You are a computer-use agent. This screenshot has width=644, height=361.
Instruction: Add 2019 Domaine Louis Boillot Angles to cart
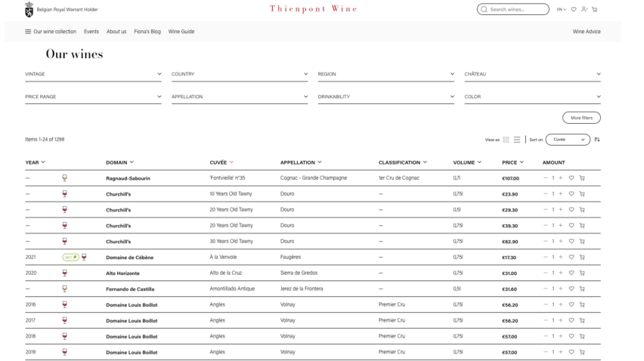pos(582,352)
